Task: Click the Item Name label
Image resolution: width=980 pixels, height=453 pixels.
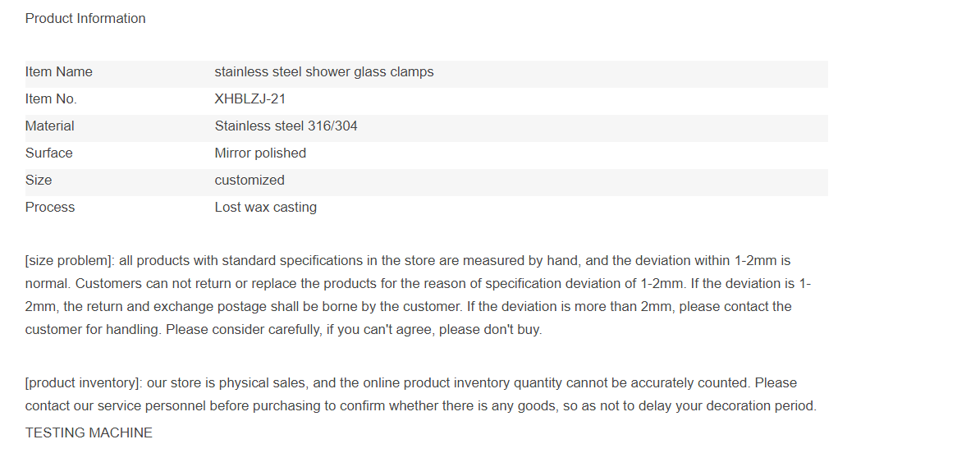Action: click(59, 72)
